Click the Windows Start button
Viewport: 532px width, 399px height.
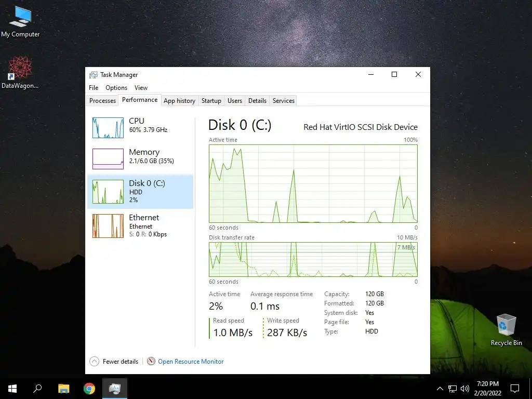click(x=12, y=389)
